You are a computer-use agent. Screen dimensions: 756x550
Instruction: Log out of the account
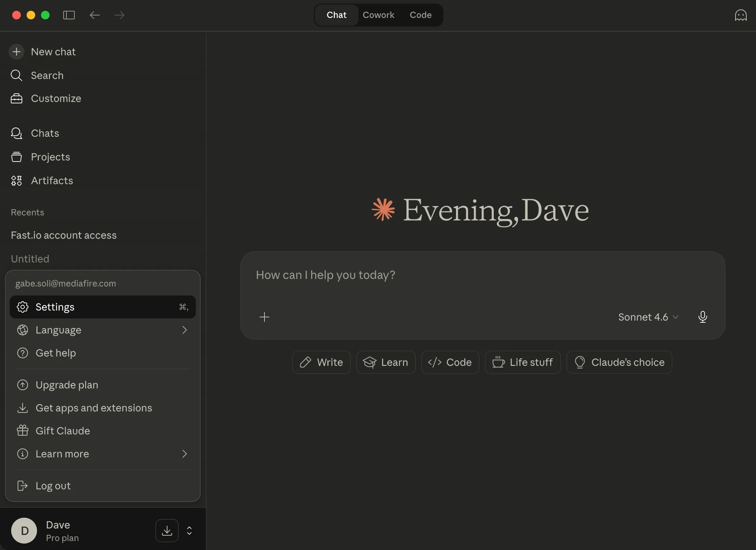tap(53, 486)
